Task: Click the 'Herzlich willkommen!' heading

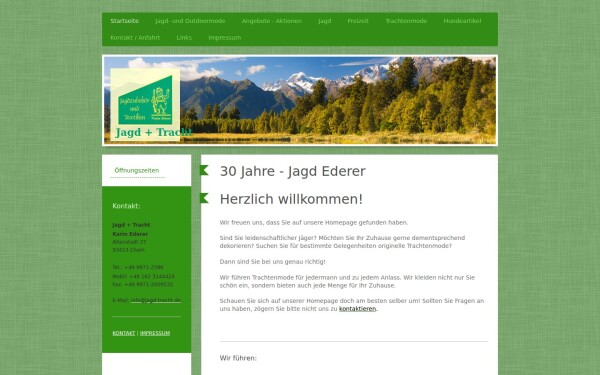Action: 291,199
